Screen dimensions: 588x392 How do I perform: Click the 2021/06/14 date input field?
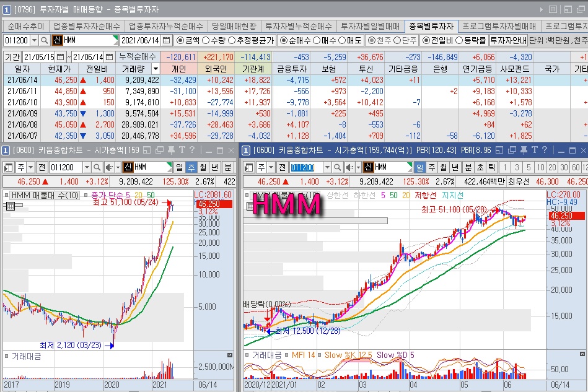(141, 40)
